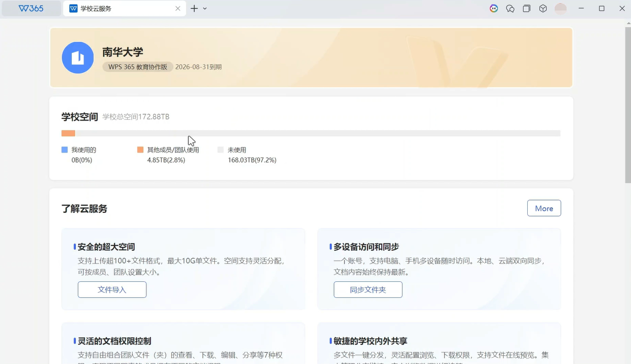Click the More button in 了解云服务
Image resolution: width=631 pixels, height=364 pixels.
[544, 208]
